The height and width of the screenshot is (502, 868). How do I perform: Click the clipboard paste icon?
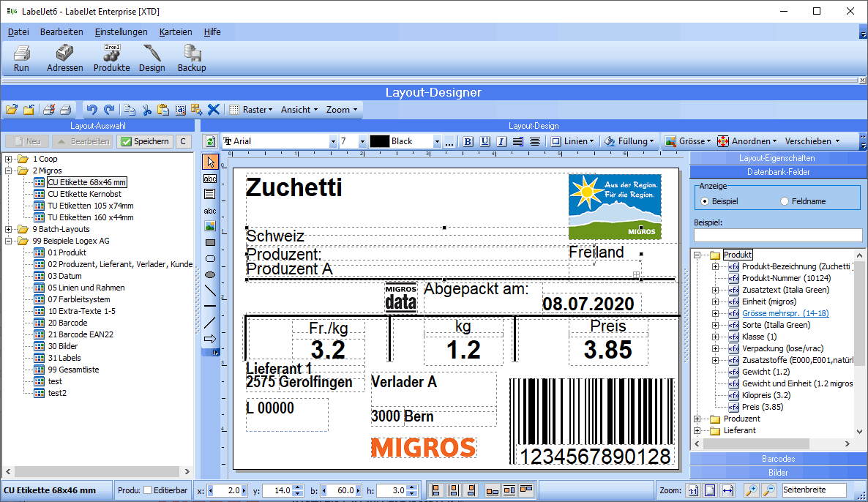pos(162,110)
